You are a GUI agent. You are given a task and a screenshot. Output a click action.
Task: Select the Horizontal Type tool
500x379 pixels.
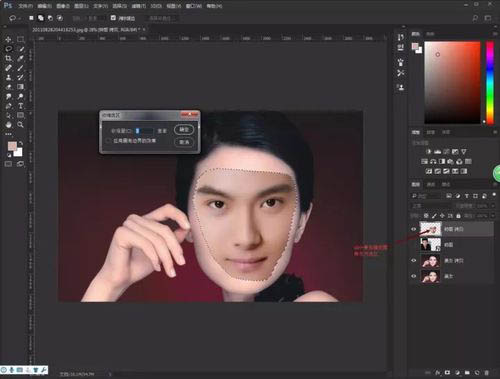[x=20, y=106]
